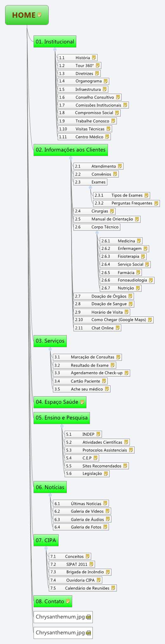Select the 2.6.4 Serviço Social subtopic
The height and width of the screenshot is (644, 165).
[125, 264]
